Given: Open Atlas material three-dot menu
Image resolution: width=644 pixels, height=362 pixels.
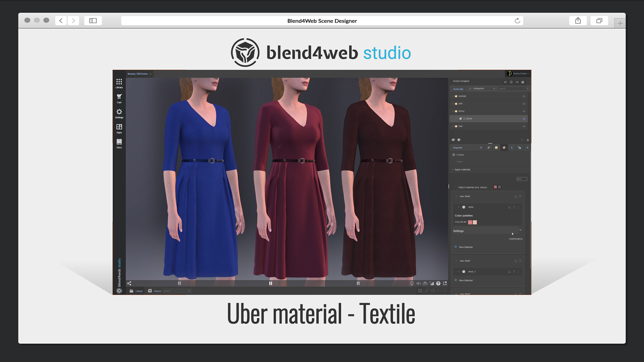Looking at the screenshot, I should point(519,207).
